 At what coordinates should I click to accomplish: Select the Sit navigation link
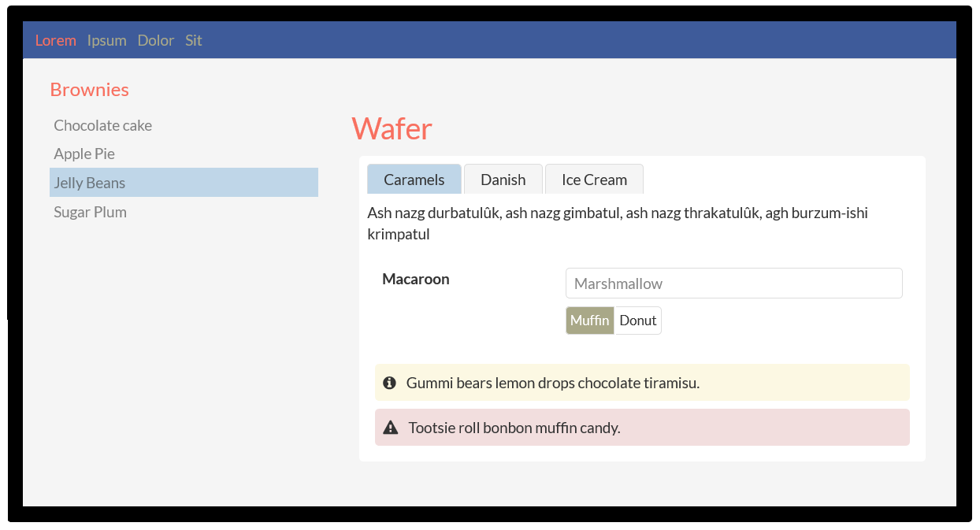click(x=194, y=40)
